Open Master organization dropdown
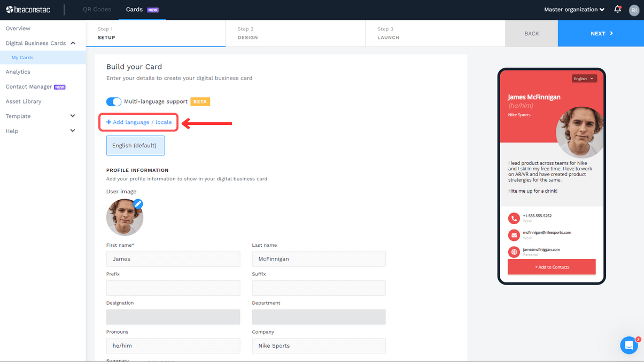The image size is (644, 362). point(574,10)
